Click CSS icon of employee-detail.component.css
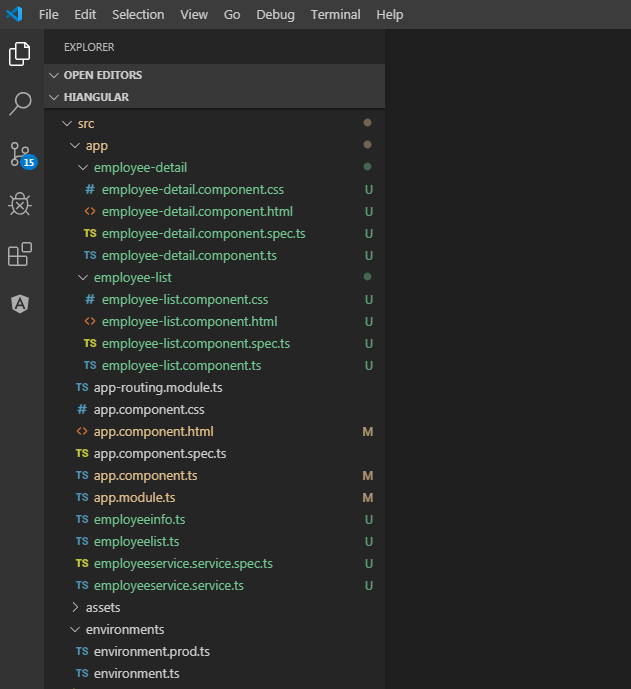Viewport: 631px width, 689px height. 90,190
